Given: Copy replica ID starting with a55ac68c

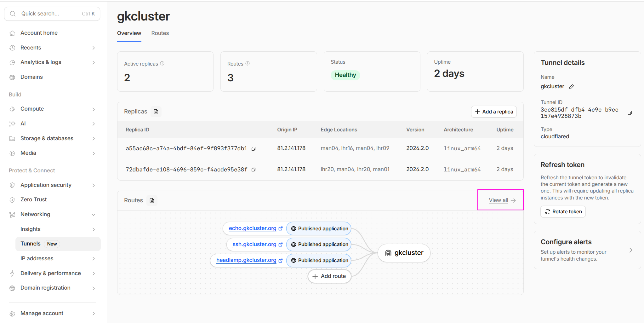Looking at the screenshot, I should (x=254, y=148).
